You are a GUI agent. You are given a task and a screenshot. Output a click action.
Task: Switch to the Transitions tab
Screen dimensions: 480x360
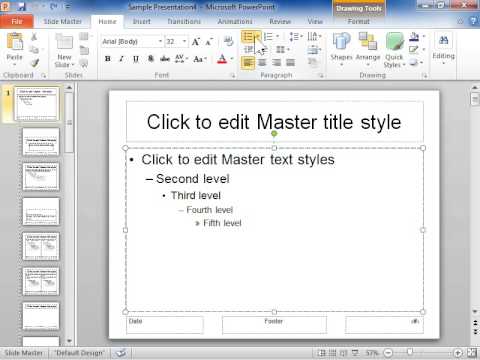[184, 21]
